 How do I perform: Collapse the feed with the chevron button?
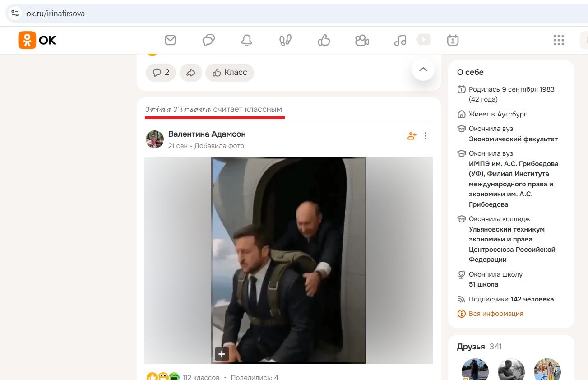pos(422,70)
